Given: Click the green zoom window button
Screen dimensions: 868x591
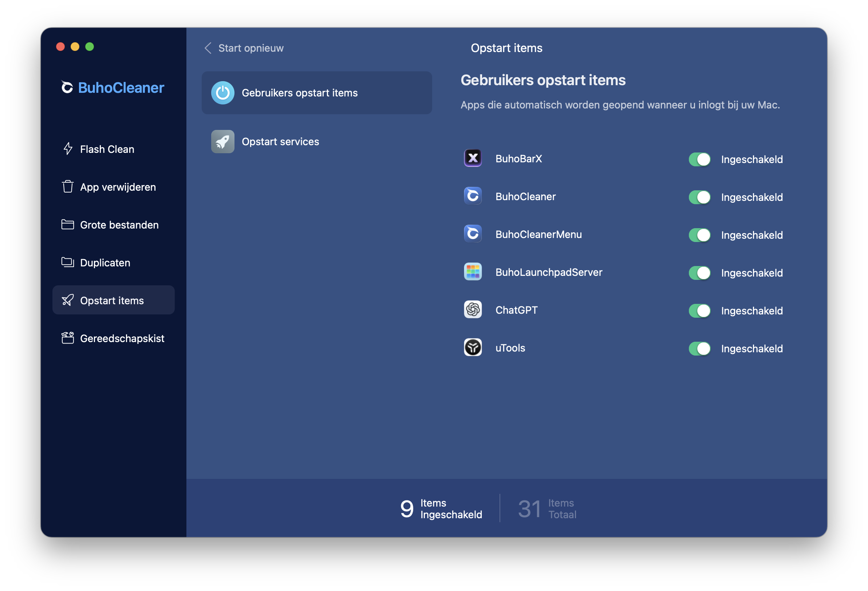Looking at the screenshot, I should (90, 46).
